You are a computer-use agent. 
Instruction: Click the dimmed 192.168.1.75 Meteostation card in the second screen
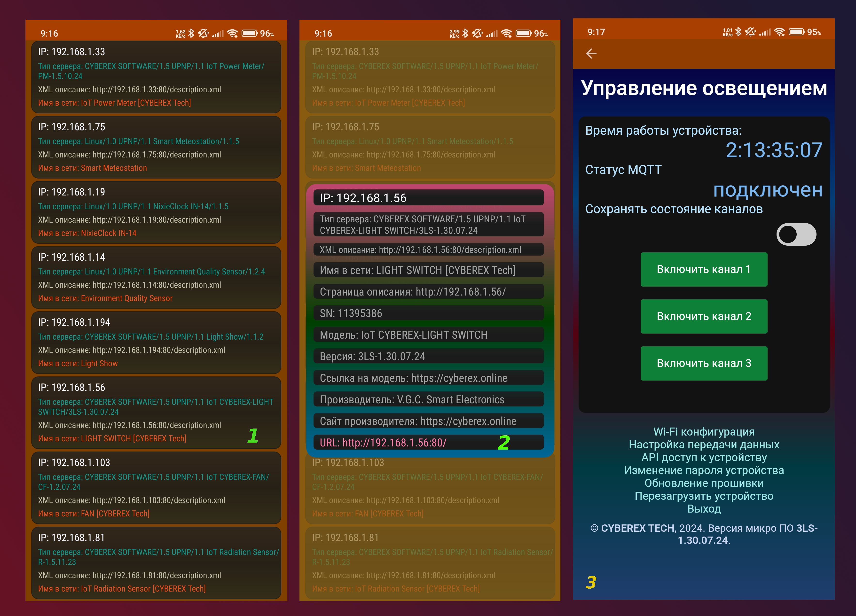[x=430, y=147]
